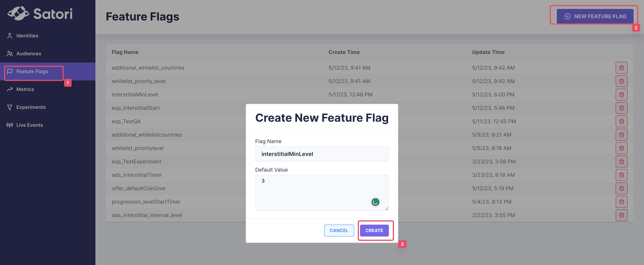
Task: Click the Satori logo
Action: pyautogui.click(x=40, y=13)
